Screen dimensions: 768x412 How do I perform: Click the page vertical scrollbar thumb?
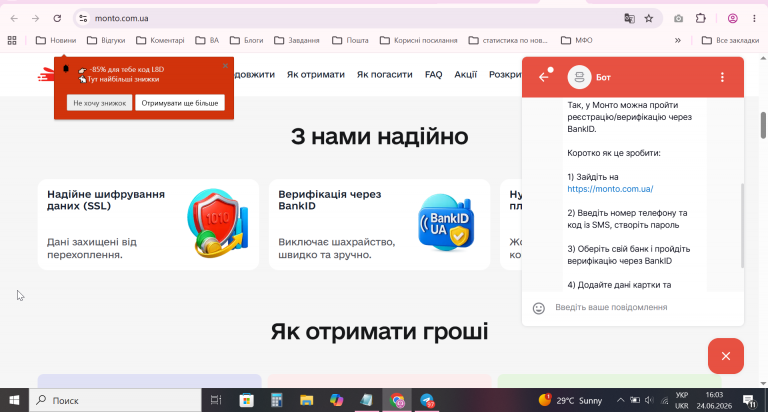tap(763, 125)
